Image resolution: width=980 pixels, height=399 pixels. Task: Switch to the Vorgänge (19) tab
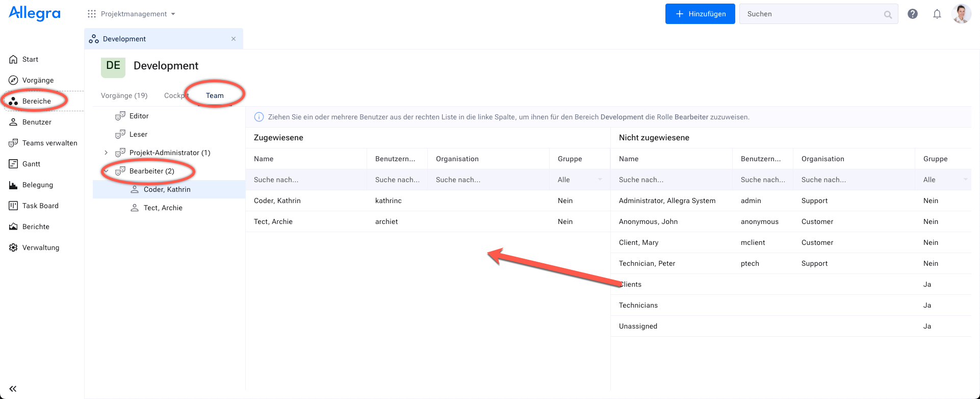point(124,95)
